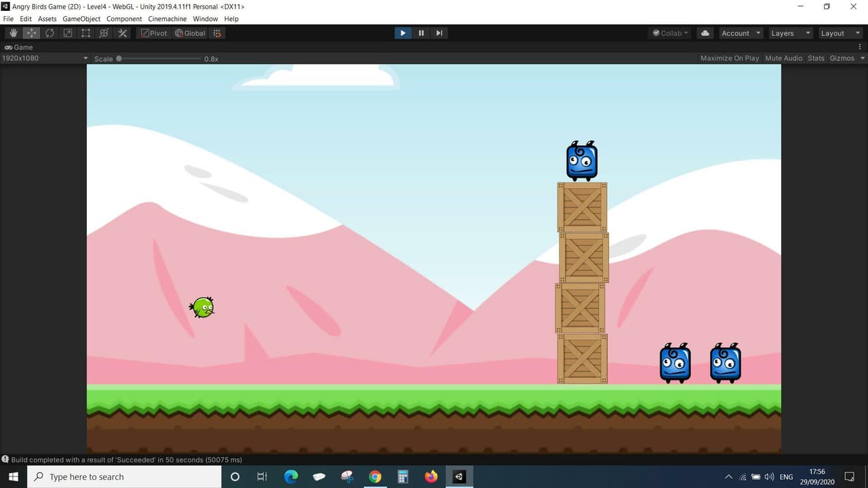Open the Window menu
The height and width of the screenshot is (488, 868).
pyautogui.click(x=205, y=19)
